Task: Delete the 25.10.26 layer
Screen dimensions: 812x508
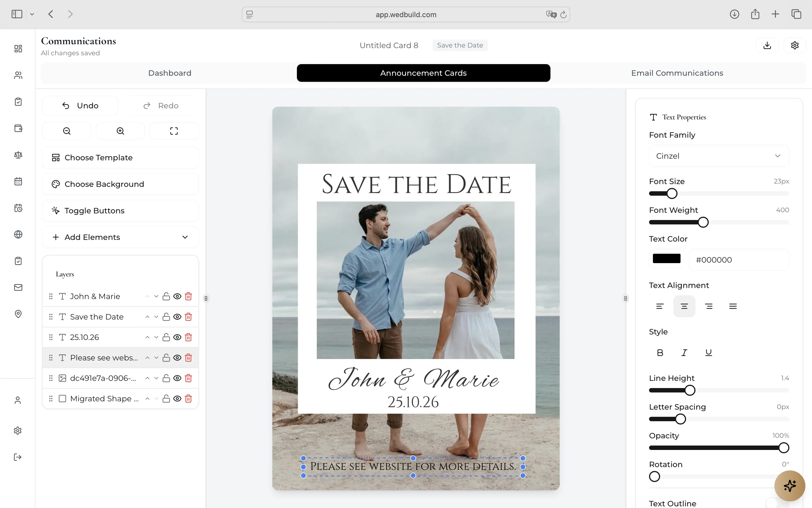Action: pos(189,337)
